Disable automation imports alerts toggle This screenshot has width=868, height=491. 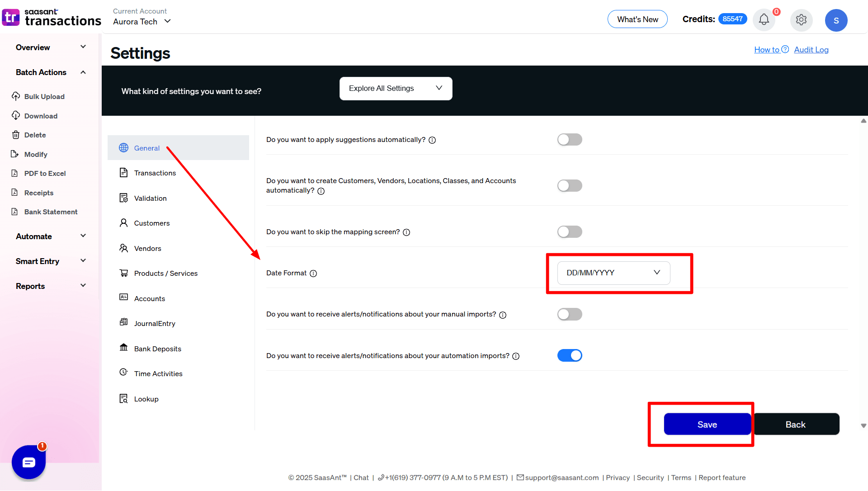569,356
